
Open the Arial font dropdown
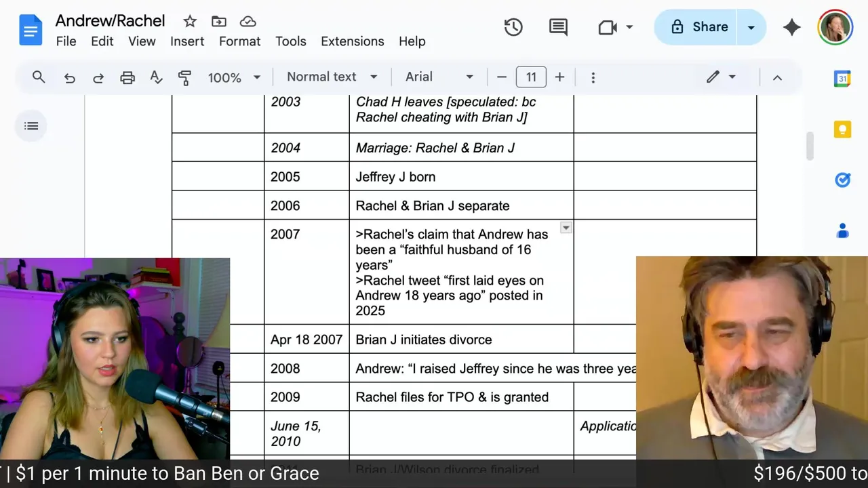[x=439, y=77]
